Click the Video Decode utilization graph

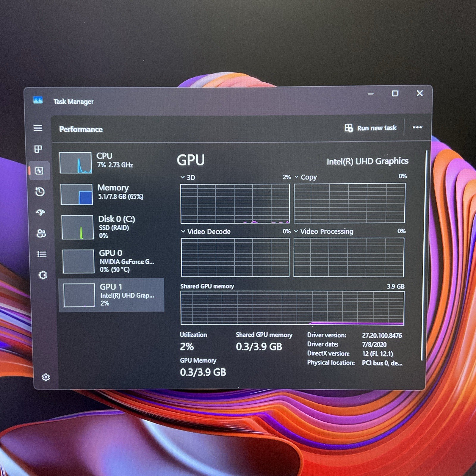point(235,257)
